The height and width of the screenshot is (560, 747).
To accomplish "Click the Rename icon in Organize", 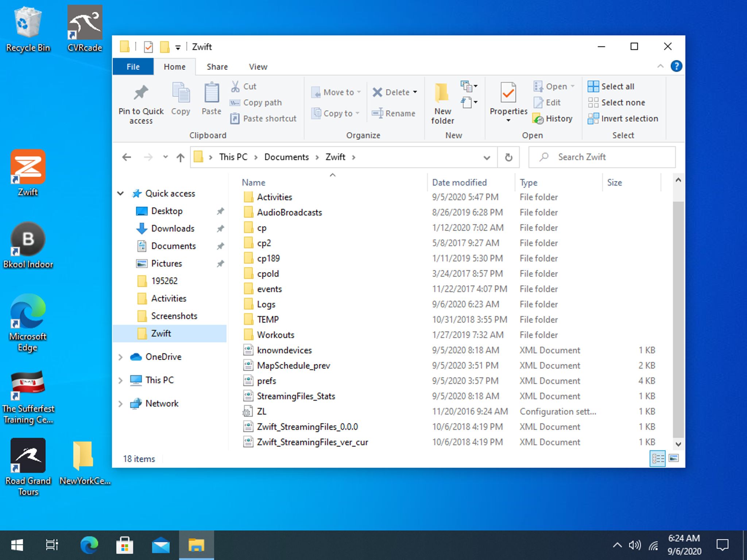I will [x=378, y=113].
